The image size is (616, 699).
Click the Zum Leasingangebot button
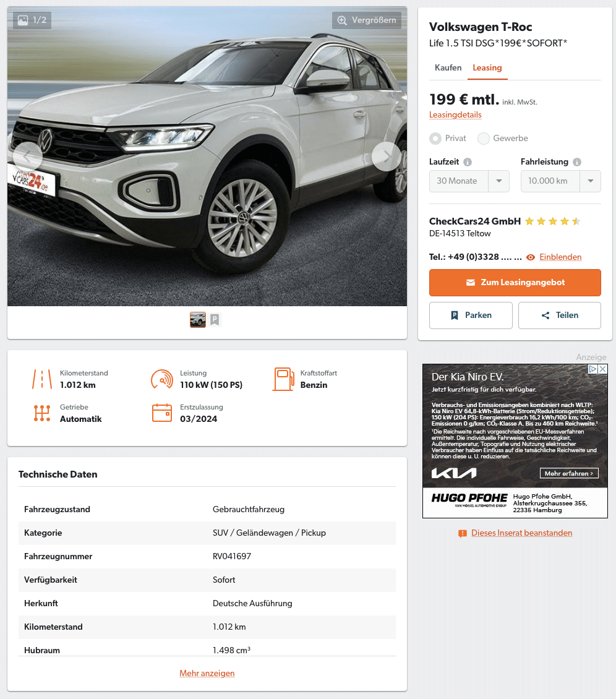pos(515,283)
